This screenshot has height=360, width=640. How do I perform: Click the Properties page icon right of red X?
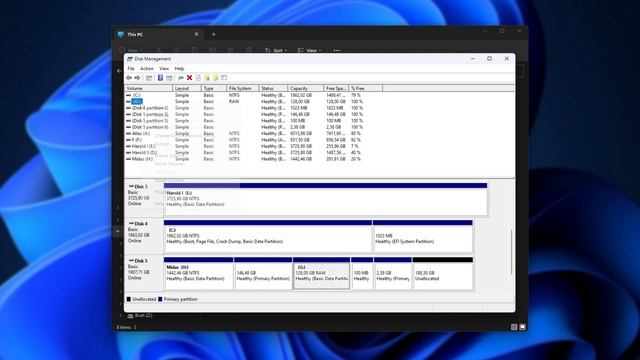tap(198, 78)
